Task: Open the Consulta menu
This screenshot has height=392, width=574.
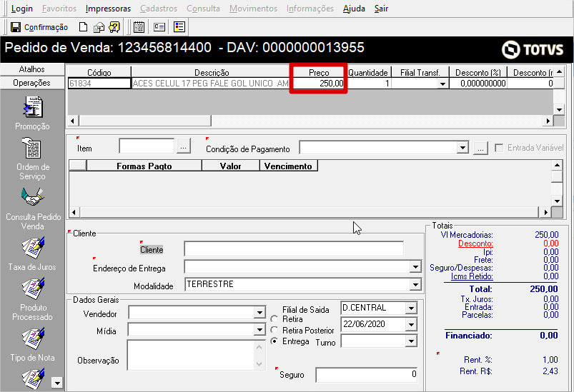Action: click(203, 9)
